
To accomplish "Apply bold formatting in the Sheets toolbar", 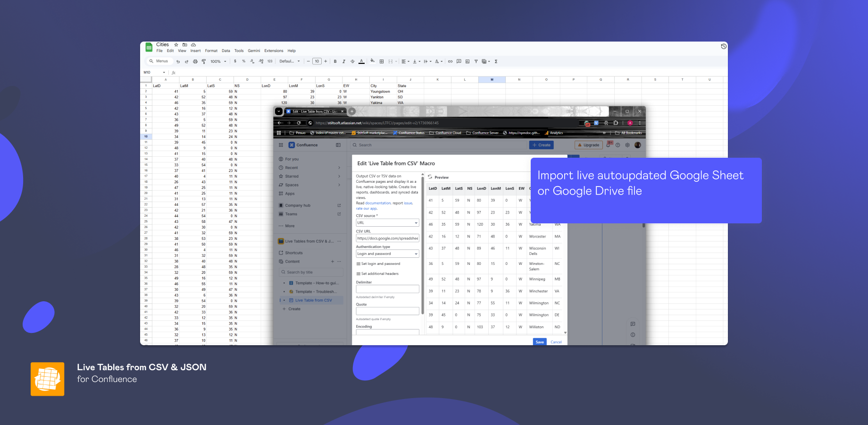I will (x=335, y=61).
